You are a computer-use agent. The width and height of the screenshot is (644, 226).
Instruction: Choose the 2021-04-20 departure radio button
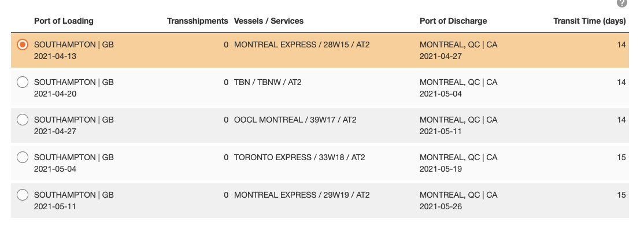point(23,82)
